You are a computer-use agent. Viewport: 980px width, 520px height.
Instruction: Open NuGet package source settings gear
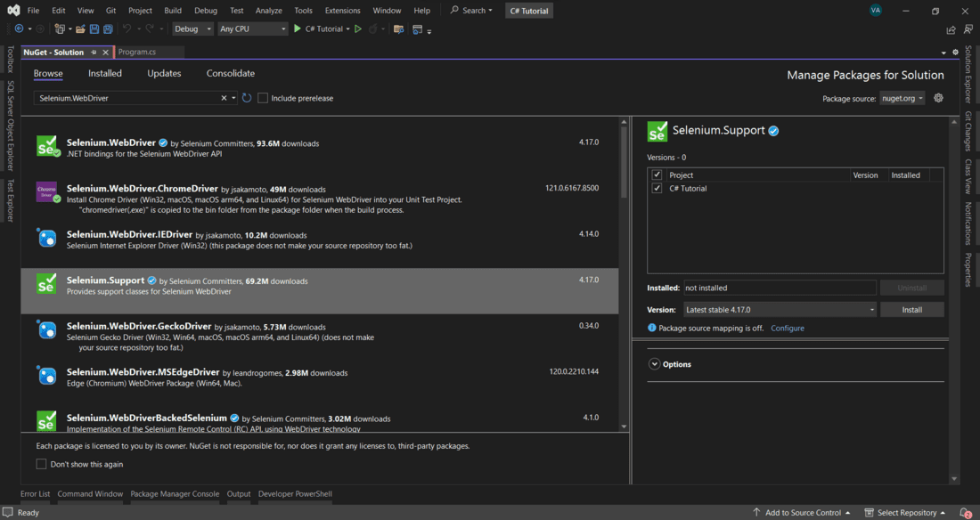[938, 98]
